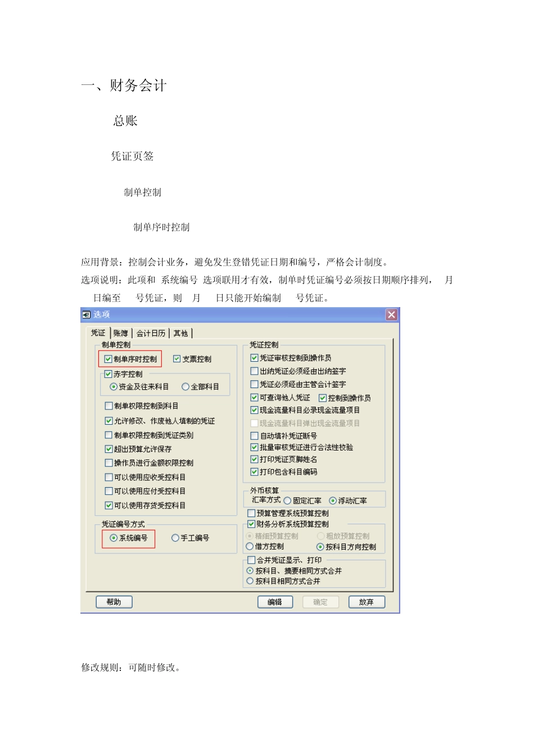Toggle 可以使用存货受控科目 checkbox

[x=109, y=505]
